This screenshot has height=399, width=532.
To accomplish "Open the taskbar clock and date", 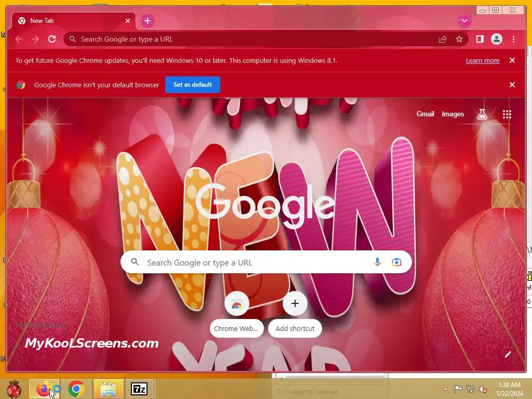I will [509, 389].
